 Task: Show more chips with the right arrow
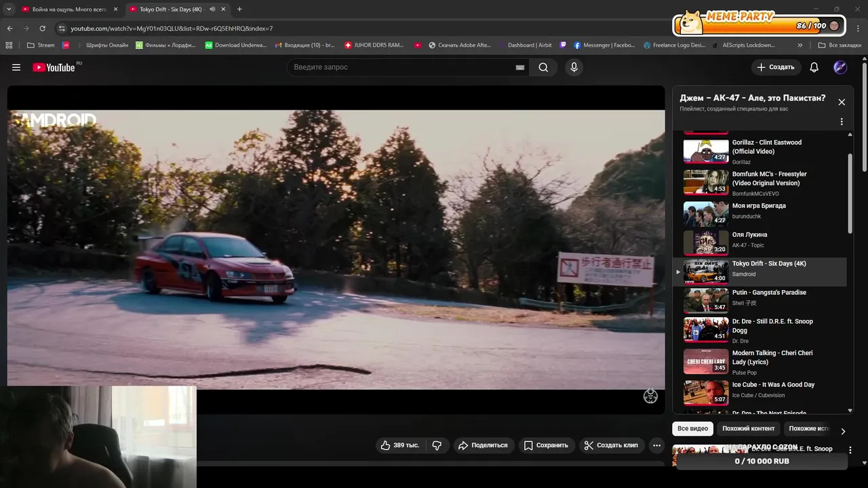843,431
